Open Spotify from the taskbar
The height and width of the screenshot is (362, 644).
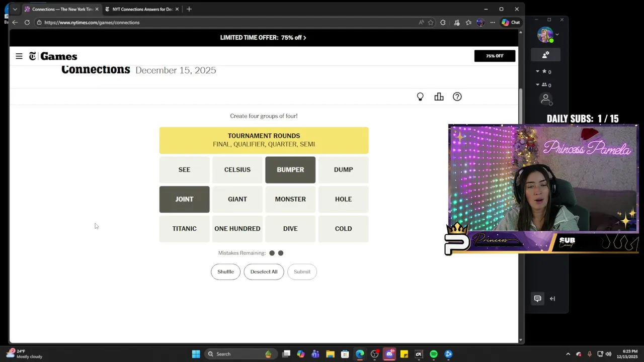[434, 354]
